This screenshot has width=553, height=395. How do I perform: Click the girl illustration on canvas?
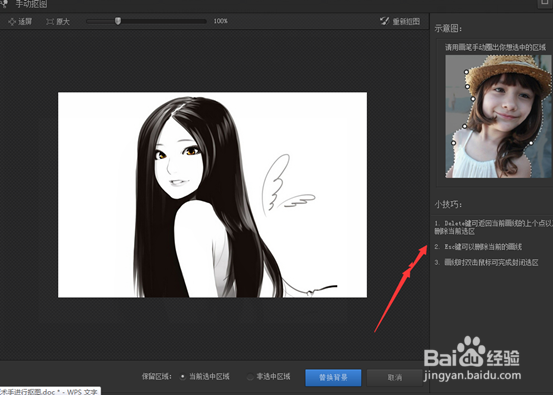212,195
